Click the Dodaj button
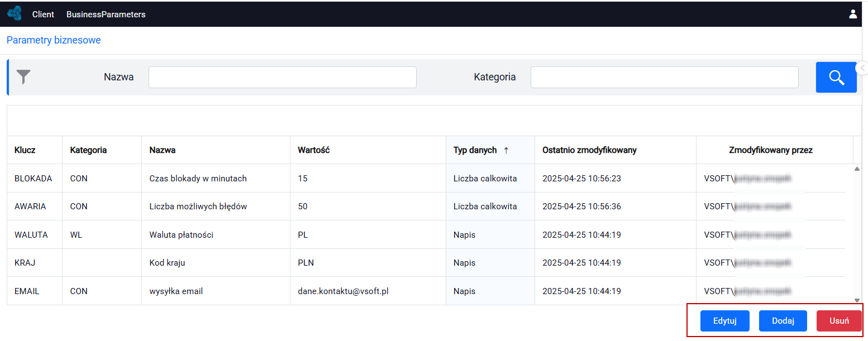Screen dimensions: 868x341 (x=783, y=321)
